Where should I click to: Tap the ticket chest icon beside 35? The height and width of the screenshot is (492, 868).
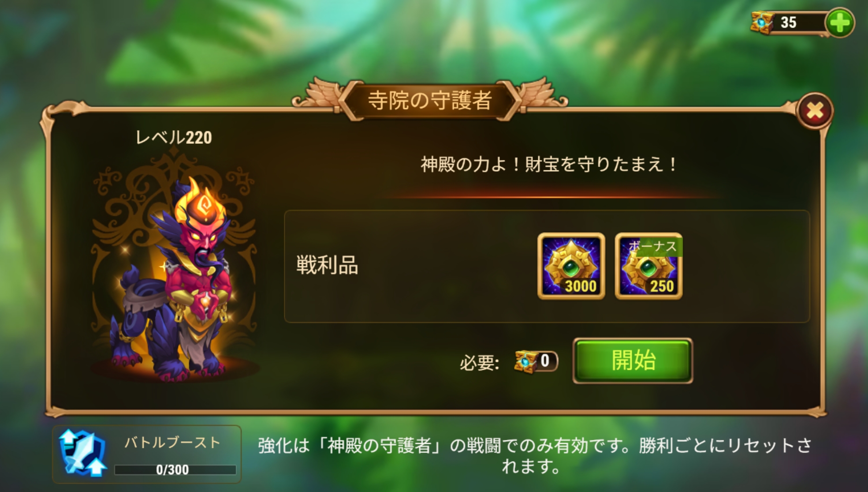tap(762, 22)
